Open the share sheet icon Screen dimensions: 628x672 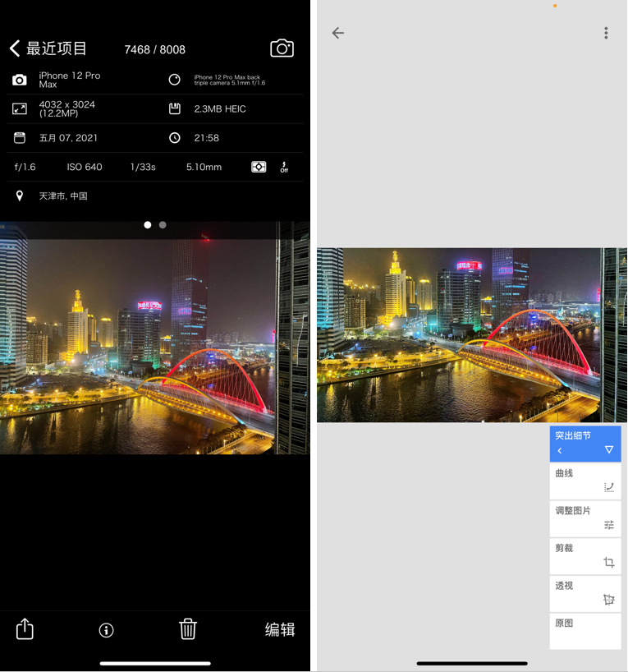tap(25, 628)
